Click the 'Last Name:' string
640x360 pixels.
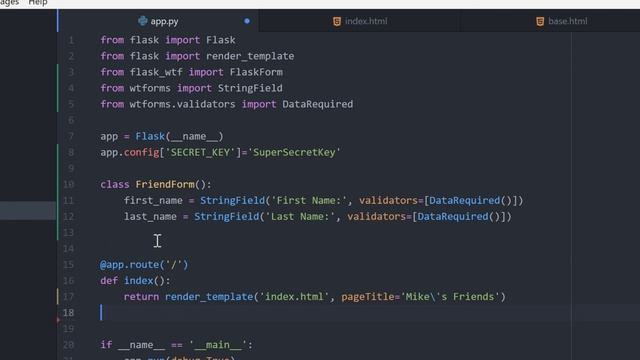[x=300, y=216]
